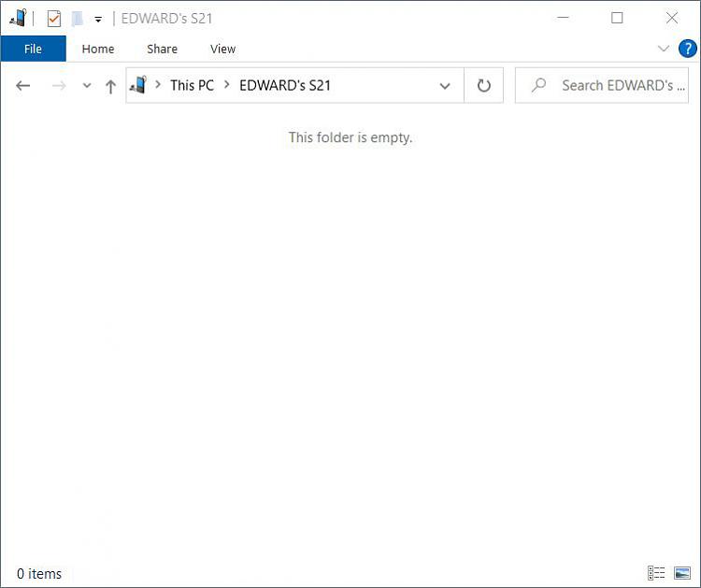Switch to Large icons view in status bar

click(x=682, y=572)
